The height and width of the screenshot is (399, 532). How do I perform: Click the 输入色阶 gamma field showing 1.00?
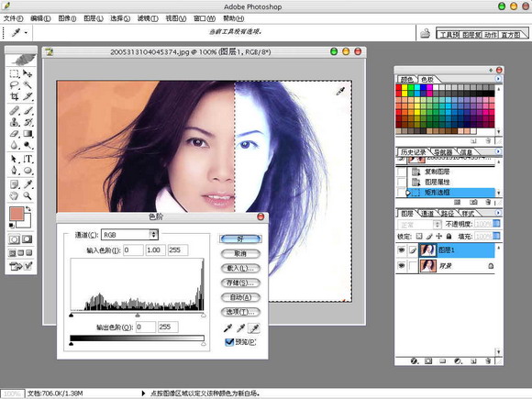point(155,250)
